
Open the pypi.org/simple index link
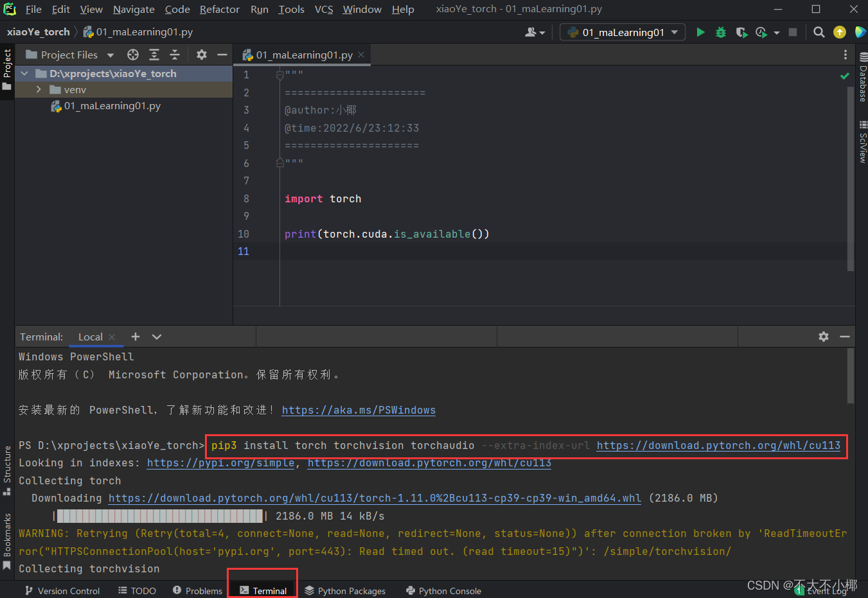[x=220, y=463]
